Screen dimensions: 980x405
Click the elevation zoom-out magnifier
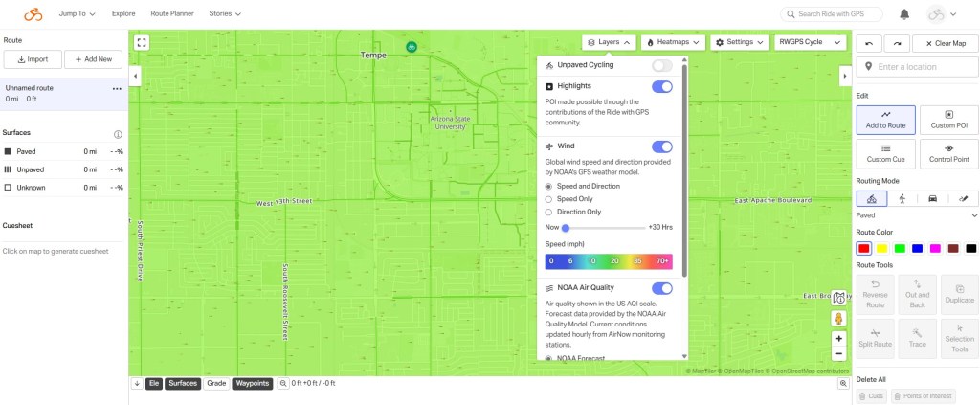[283, 383]
